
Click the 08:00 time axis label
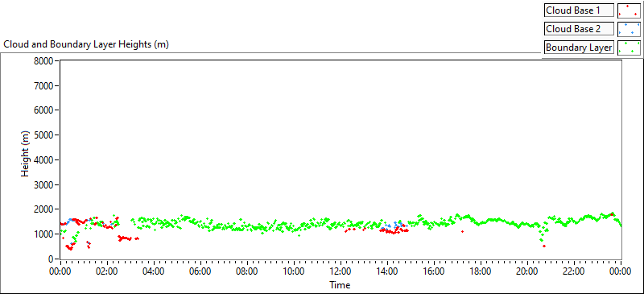click(247, 271)
